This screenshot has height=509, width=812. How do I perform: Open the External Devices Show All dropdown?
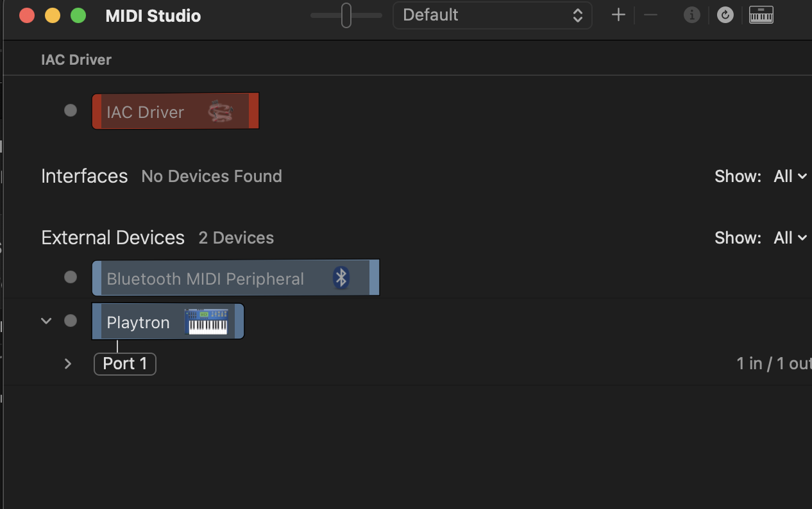[790, 238]
